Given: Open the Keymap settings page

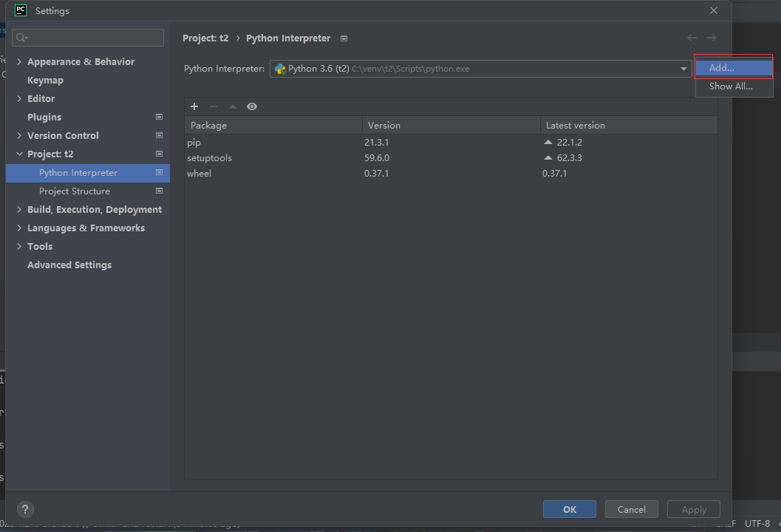Looking at the screenshot, I should [x=45, y=81].
